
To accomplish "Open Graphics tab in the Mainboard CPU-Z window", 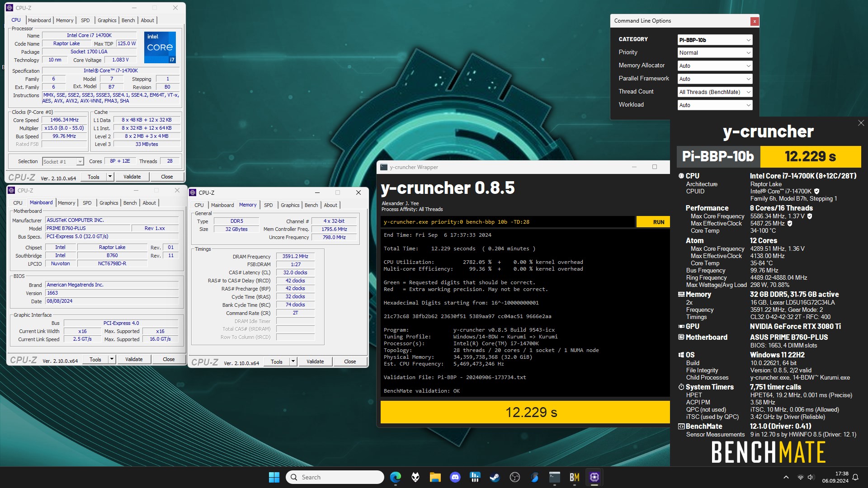I will click(x=109, y=203).
